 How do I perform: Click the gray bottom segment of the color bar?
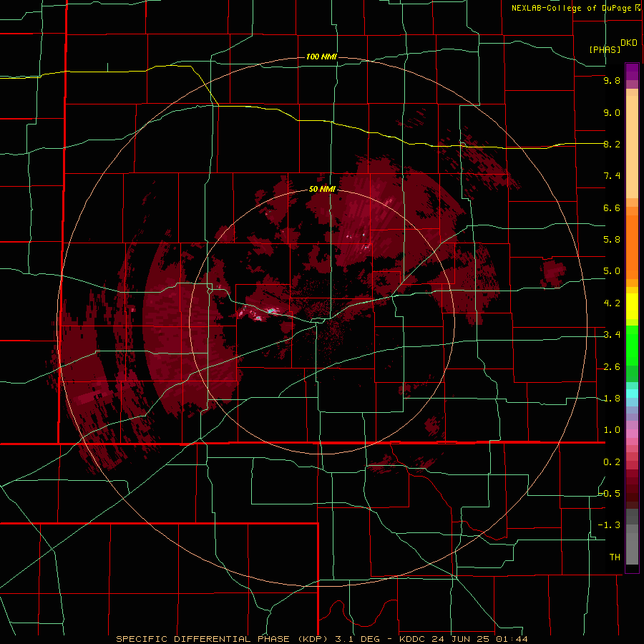(632, 548)
